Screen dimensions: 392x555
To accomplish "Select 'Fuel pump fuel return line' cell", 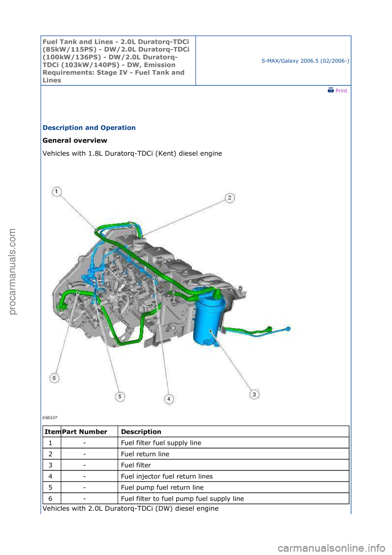I will click(233, 488).
